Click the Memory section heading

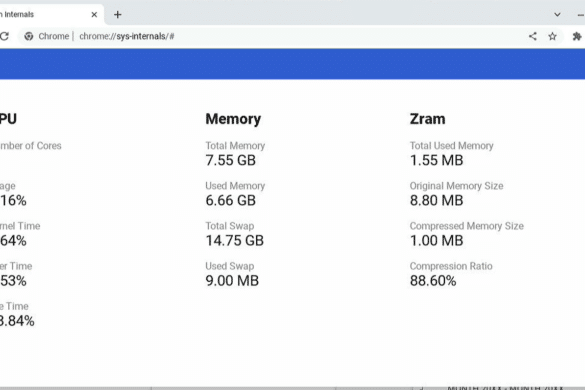click(x=233, y=119)
